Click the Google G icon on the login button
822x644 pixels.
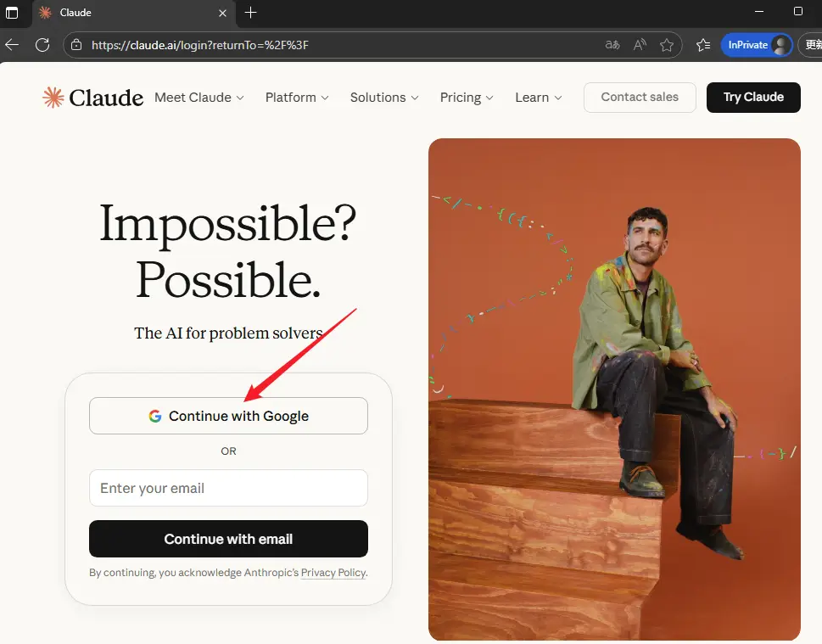click(x=154, y=416)
